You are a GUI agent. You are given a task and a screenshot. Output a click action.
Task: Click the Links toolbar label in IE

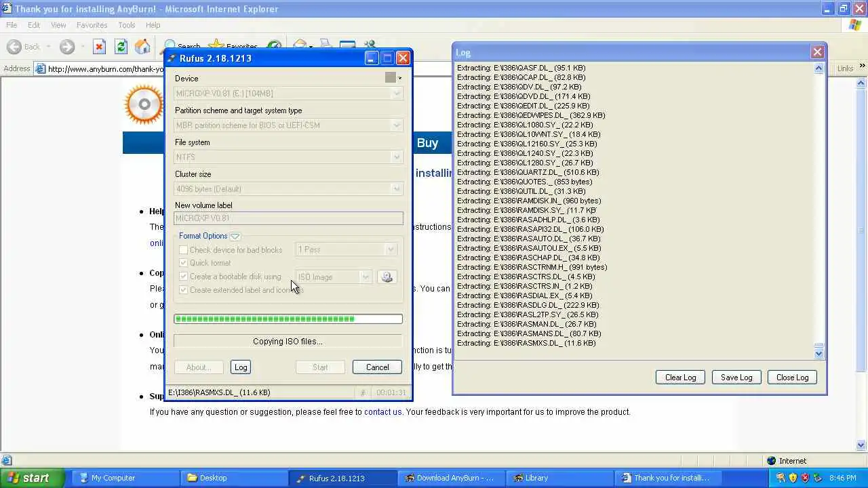click(845, 68)
